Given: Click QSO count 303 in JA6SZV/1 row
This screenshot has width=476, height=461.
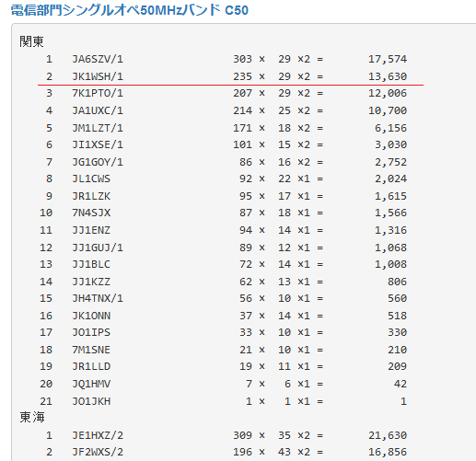Looking at the screenshot, I should coord(242,59).
